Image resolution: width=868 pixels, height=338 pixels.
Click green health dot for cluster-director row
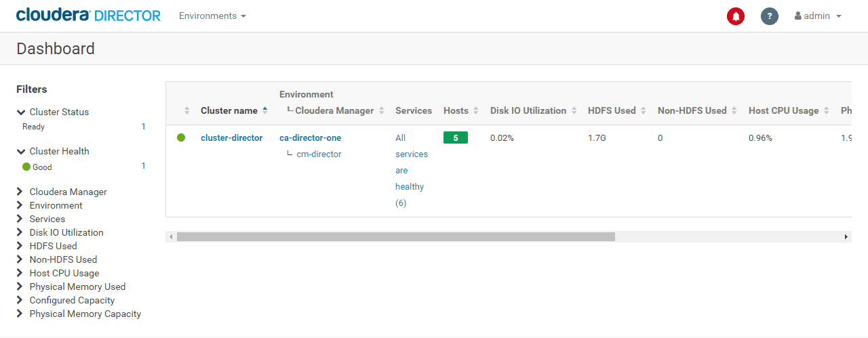tap(181, 138)
